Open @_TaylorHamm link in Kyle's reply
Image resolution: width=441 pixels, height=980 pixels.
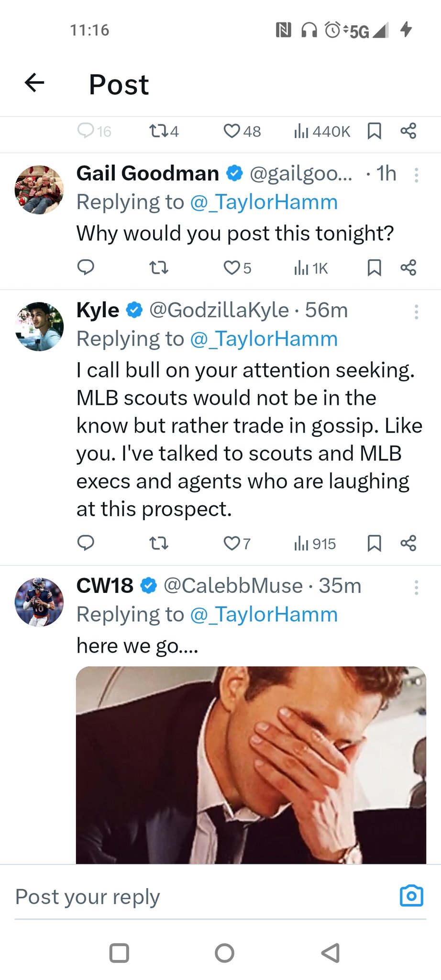(264, 339)
